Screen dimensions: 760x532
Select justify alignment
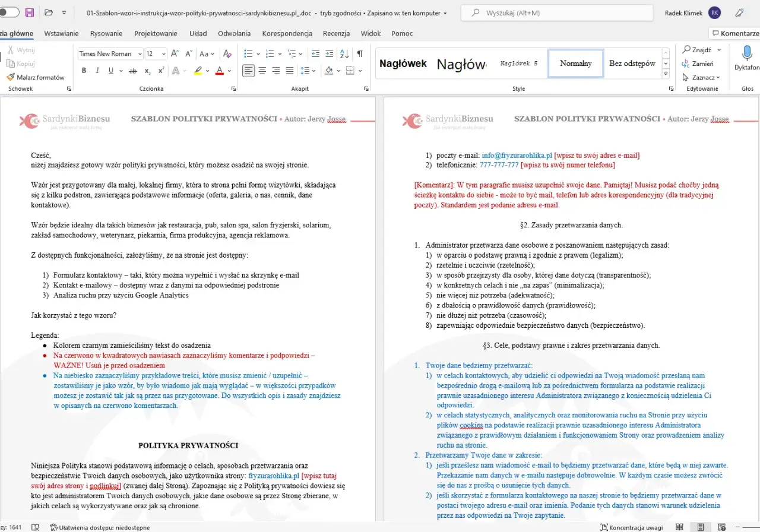[290, 71]
